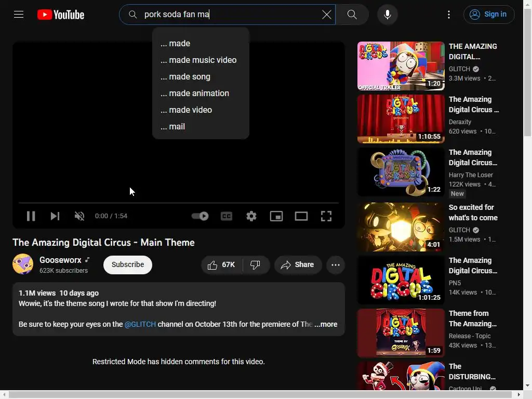Screen dimensions: 532x399
Task: Click the 'Deraxity' channel name
Action: click(x=460, y=122)
